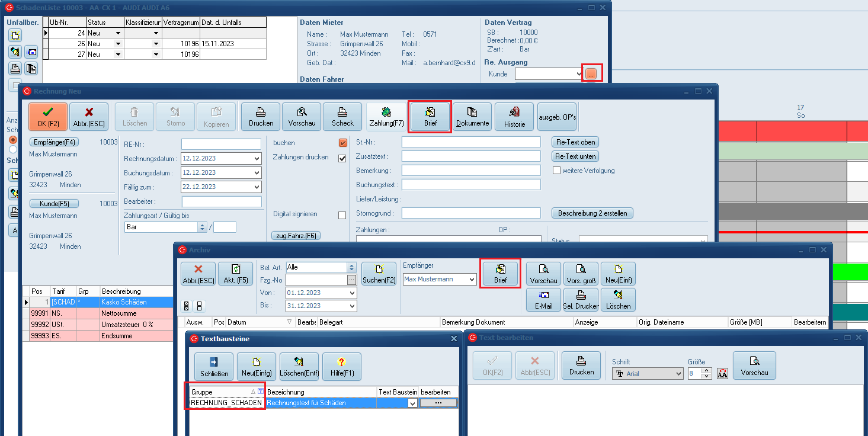The image size is (868, 436).
Task: Click the Zahlung(F7) toolbar button
Action: (x=386, y=117)
